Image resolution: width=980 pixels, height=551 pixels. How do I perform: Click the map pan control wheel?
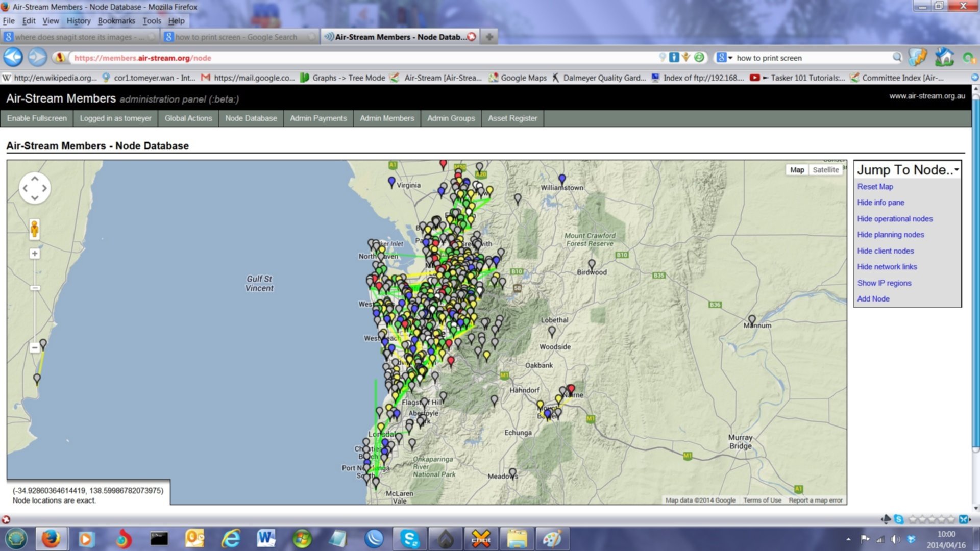point(34,188)
